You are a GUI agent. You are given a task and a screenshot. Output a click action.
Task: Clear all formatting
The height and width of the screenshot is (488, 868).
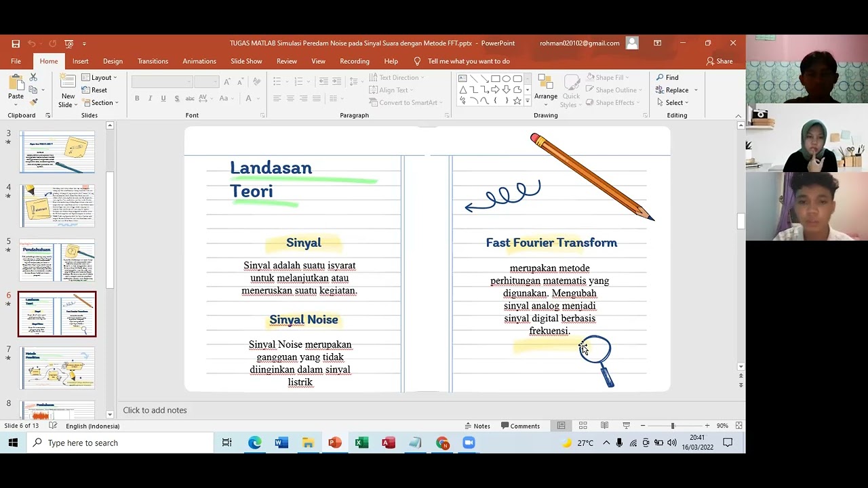pos(256,81)
